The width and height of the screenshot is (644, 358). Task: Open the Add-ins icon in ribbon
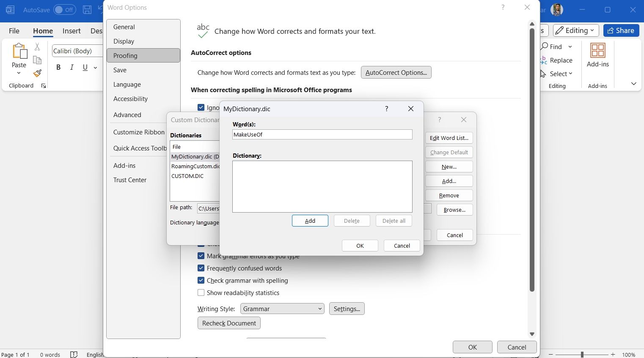click(597, 55)
